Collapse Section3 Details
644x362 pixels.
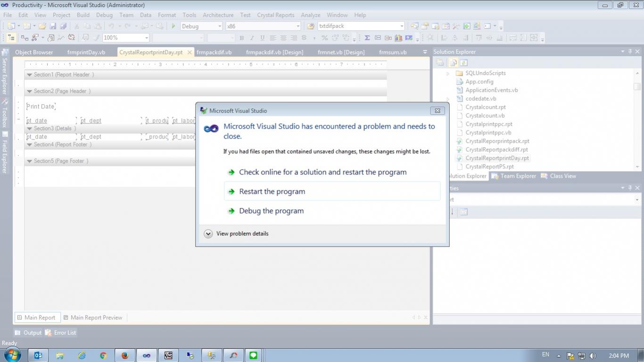29,128
